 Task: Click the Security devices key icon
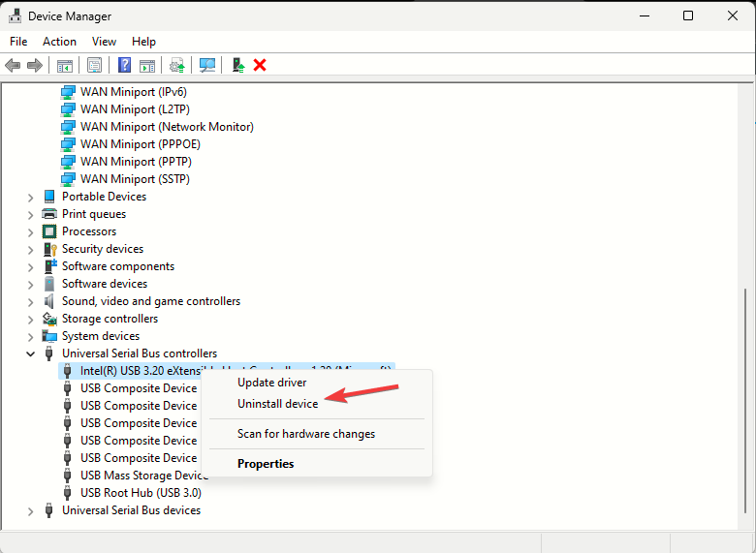(x=50, y=249)
